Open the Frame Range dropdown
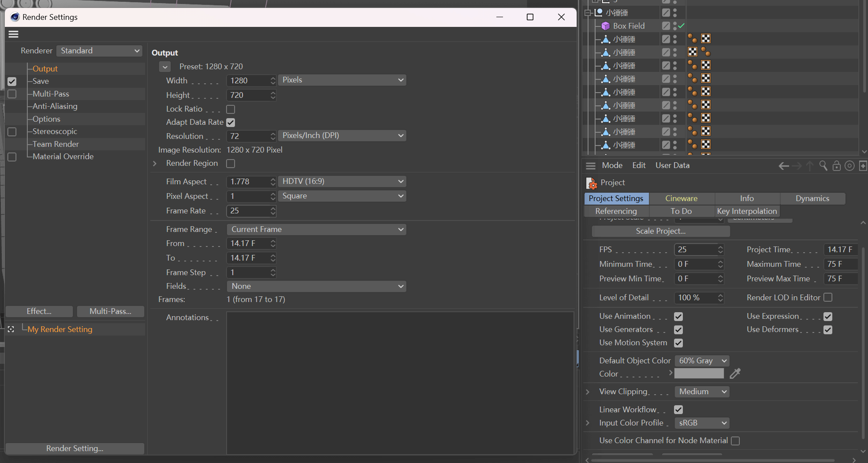The image size is (868, 463). (316, 229)
